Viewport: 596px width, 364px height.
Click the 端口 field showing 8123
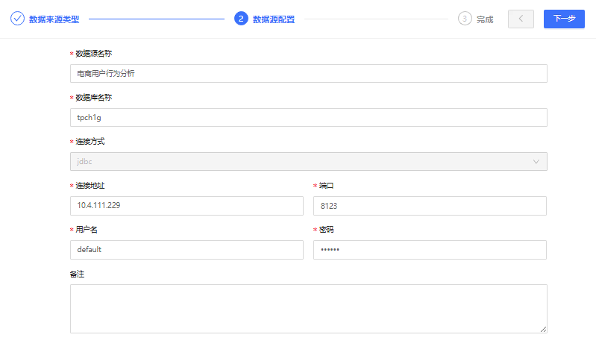tap(430, 206)
